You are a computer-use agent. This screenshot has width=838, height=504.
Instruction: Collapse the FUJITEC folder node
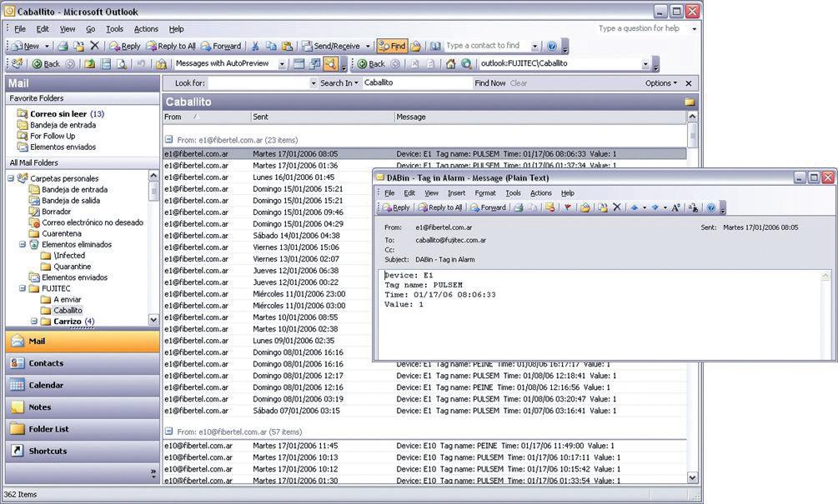pyautogui.click(x=23, y=288)
